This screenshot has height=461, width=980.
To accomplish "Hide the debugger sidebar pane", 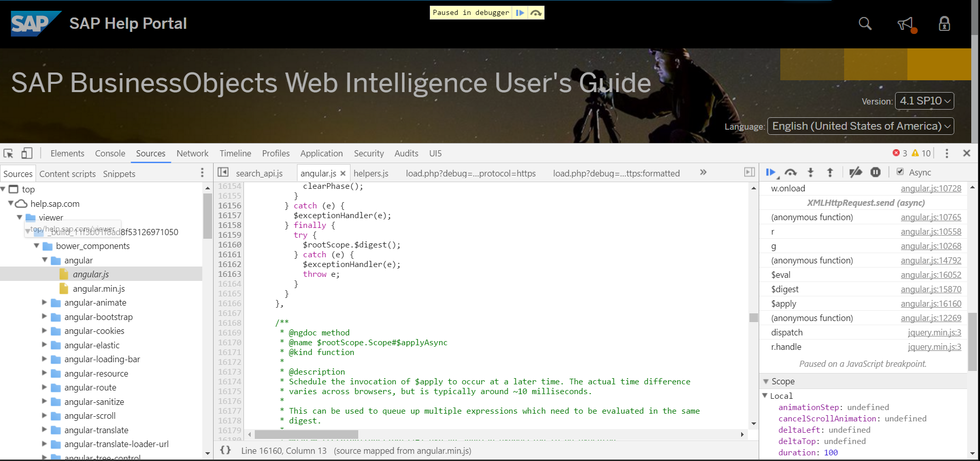I will coord(749,172).
